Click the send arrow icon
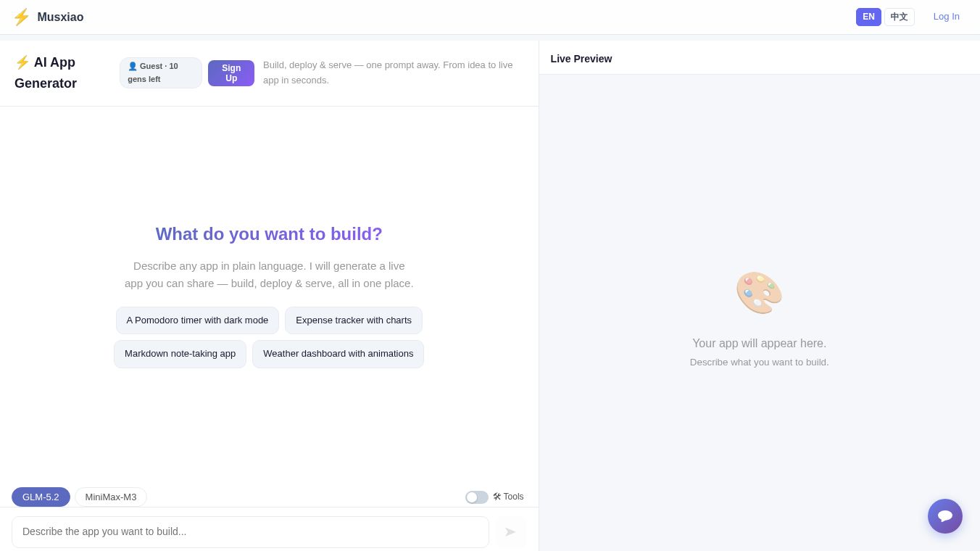Screen dimensions: 980x551 (510, 532)
